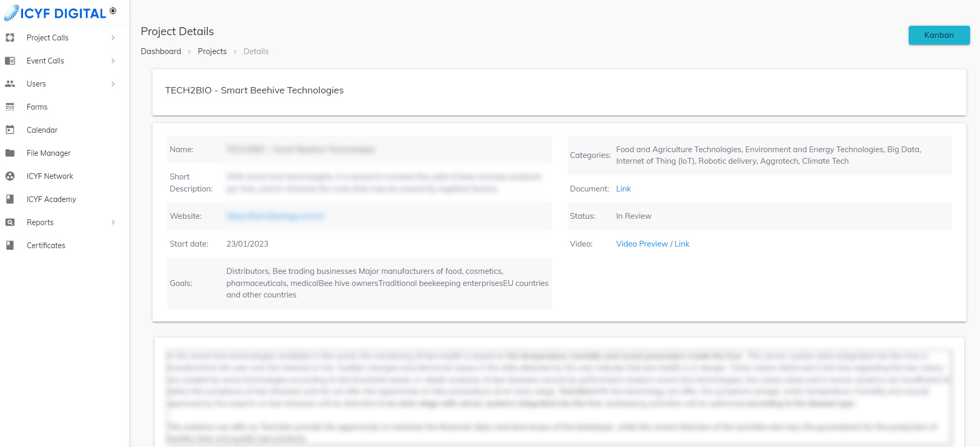
Task: Expand the Event Calls chevron
Action: coord(113,61)
